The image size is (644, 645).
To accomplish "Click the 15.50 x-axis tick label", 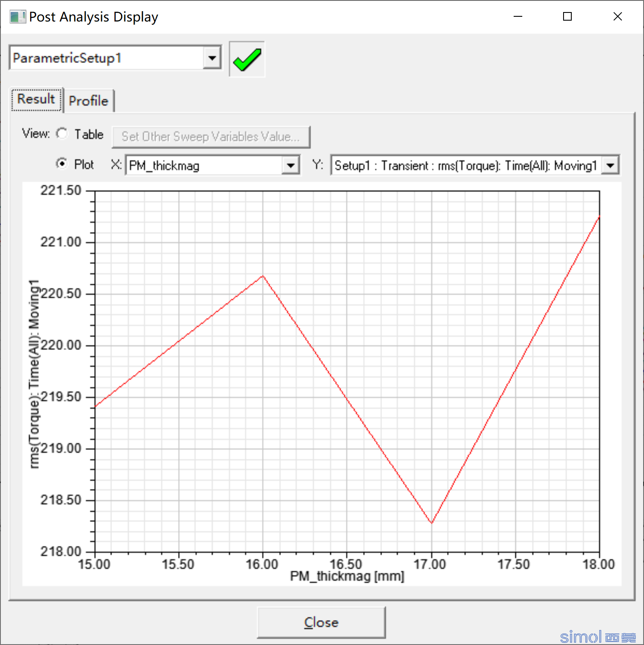I will click(178, 564).
